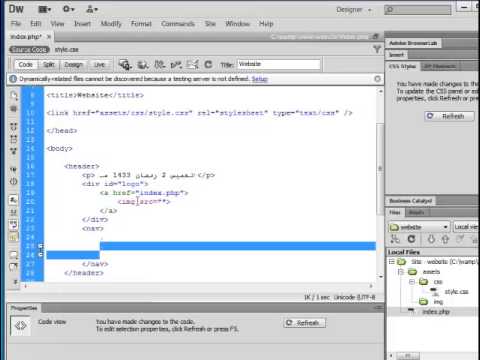Switch to Design view
This screenshot has height=360, width=480.
pos(73,64)
